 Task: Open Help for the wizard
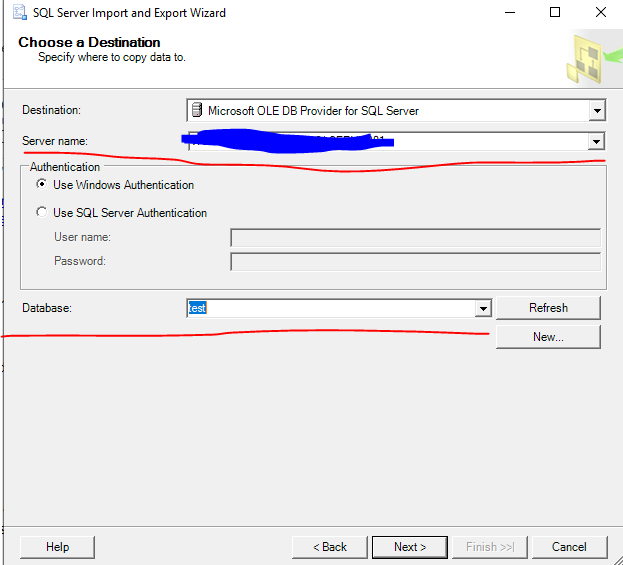57,547
